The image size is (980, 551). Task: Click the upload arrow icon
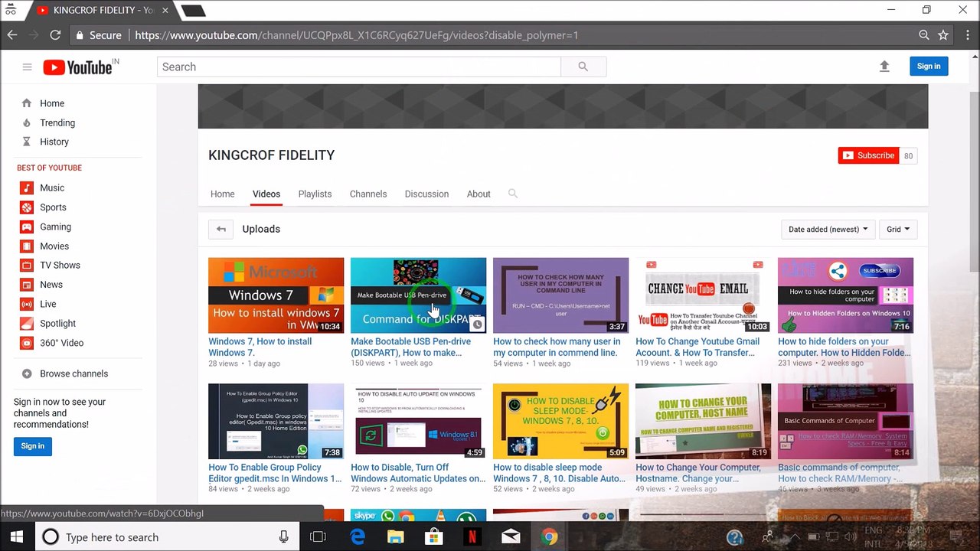click(x=884, y=67)
